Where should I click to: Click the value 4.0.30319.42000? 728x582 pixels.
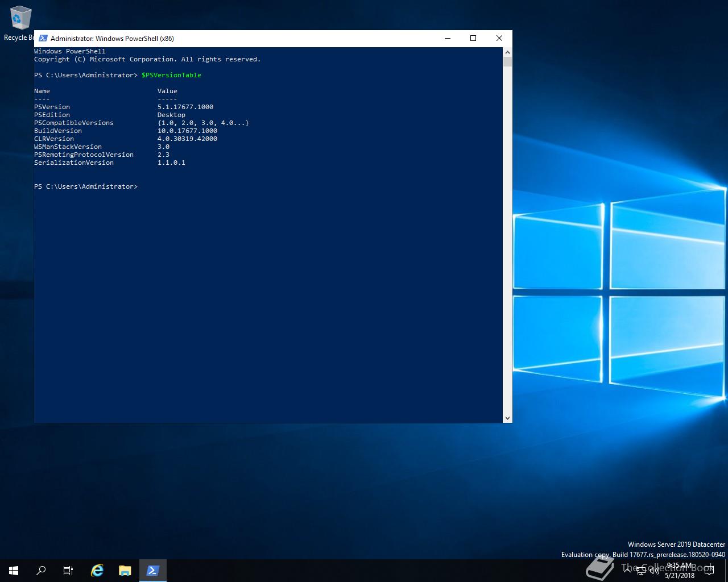point(187,139)
